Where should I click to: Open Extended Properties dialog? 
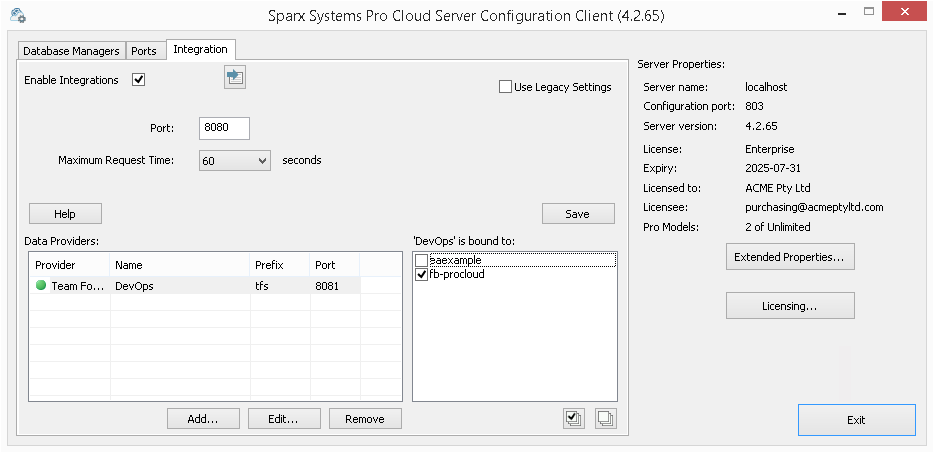(x=789, y=257)
